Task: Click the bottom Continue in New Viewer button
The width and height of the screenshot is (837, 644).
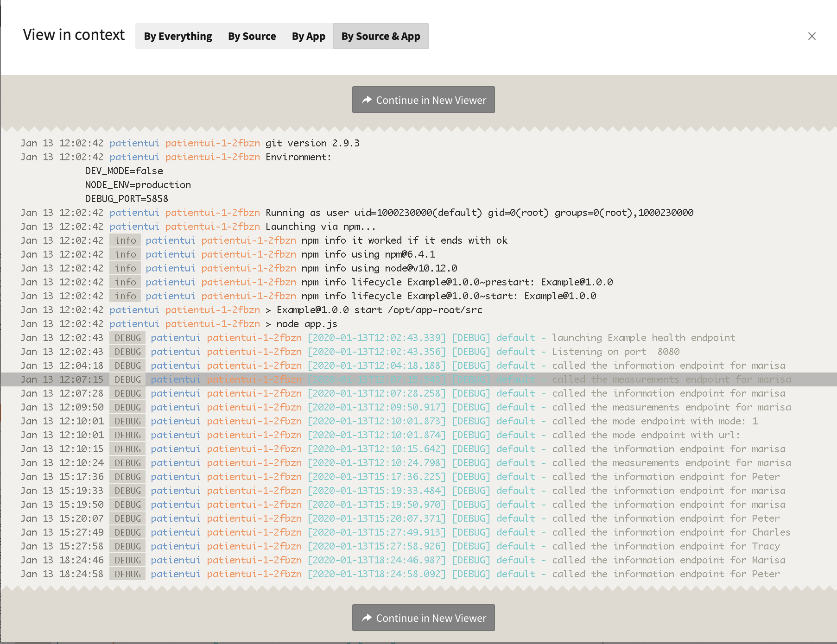Action: [423, 618]
